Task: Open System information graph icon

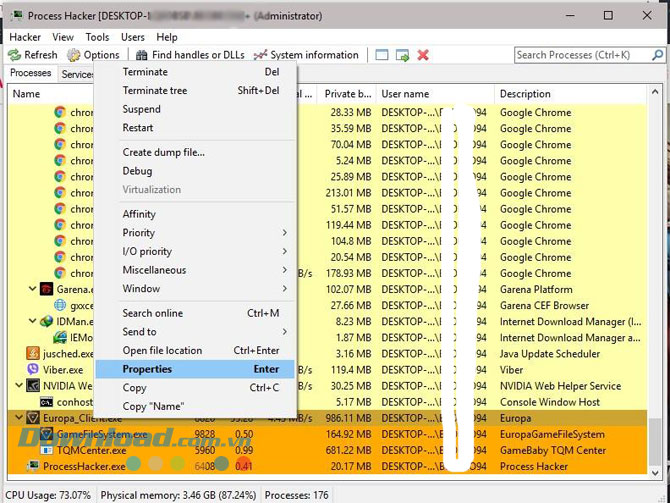Action: point(261,55)
